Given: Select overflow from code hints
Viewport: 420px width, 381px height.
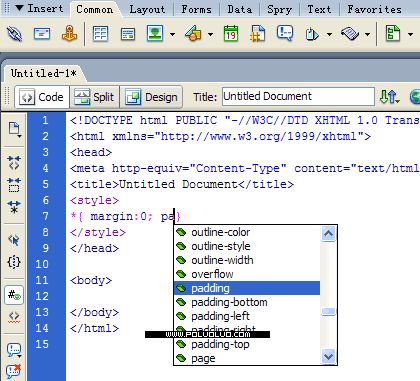Looking at the screenshot, I should [247, 274].
